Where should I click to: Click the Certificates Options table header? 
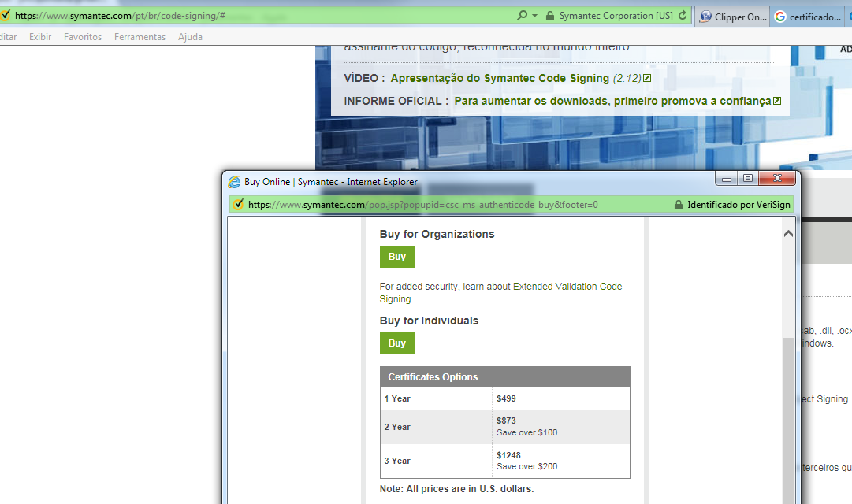504,377
